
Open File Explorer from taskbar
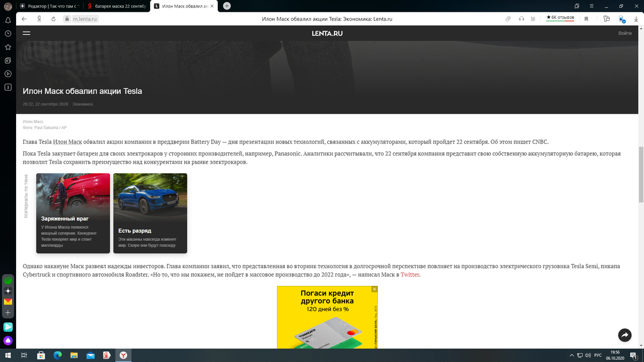click(74, 355)
